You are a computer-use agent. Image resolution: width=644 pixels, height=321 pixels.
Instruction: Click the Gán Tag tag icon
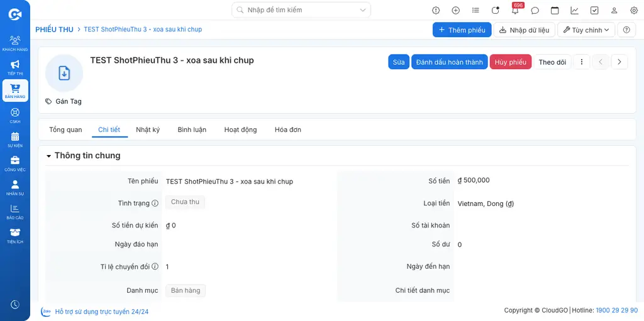pos(48,101)
